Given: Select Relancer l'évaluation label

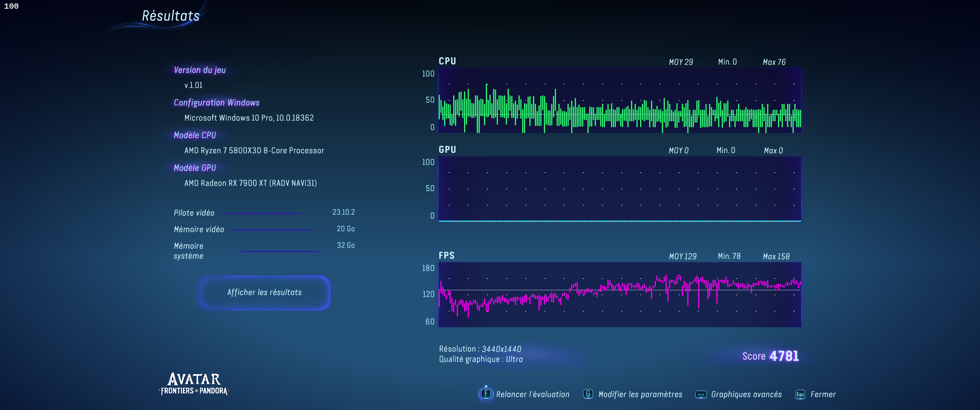Looking at the screenshot, I should [x=532, y=394].
